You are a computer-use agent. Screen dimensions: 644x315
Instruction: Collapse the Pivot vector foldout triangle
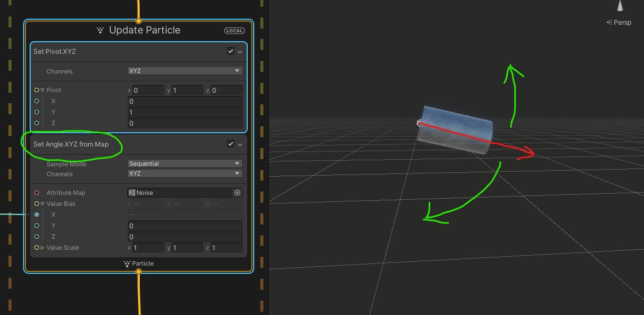pos(42,90)
